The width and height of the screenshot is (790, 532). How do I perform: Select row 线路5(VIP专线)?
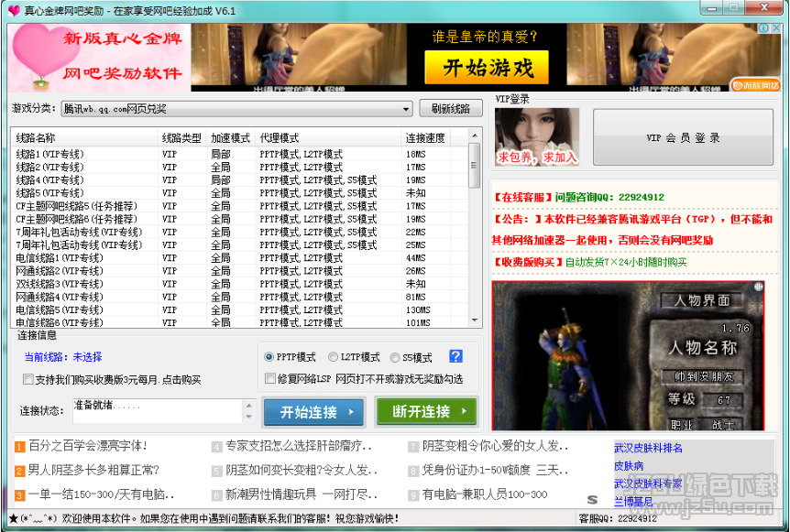[x=240, y=193]
